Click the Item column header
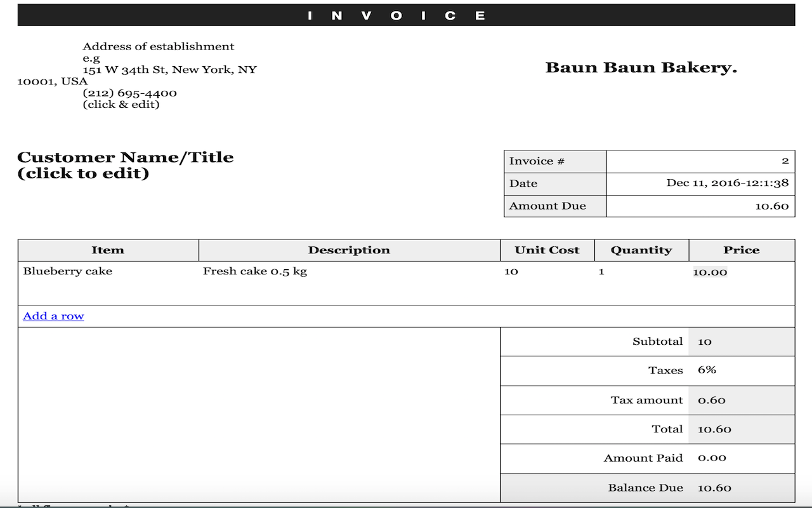This screenshot has height=508, width=812. pyautogui.click(x=108, y=250)
